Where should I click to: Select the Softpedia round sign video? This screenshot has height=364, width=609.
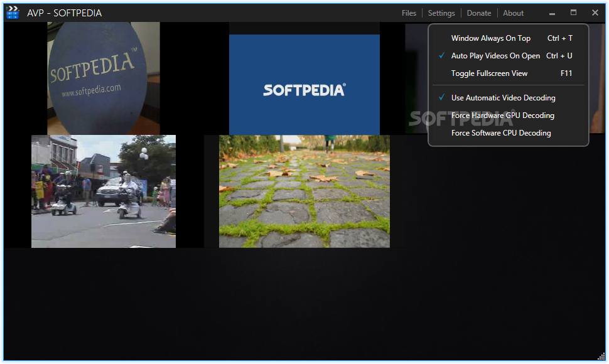[104, 78]
